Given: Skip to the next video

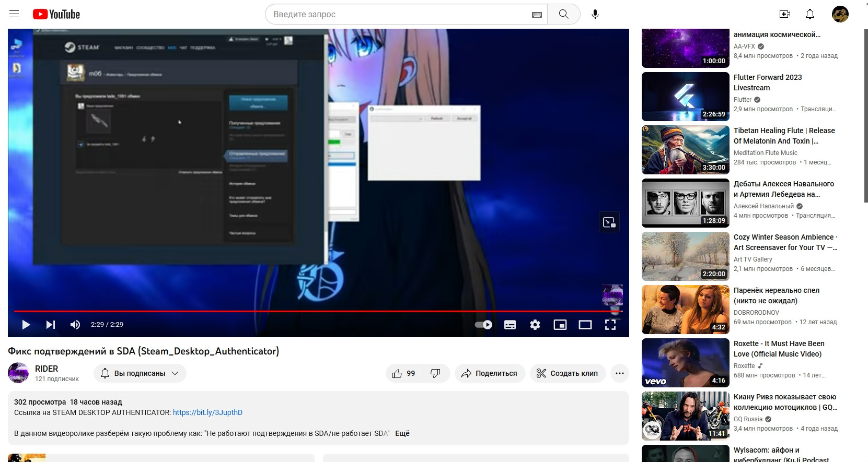Looking at the screenshot, I should coord(51,325).
